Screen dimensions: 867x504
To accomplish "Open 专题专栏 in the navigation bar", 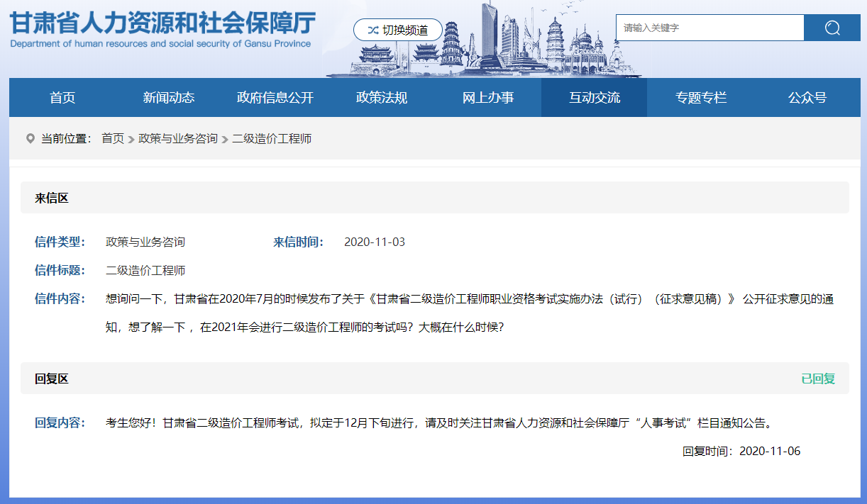I will click(701, 98).
